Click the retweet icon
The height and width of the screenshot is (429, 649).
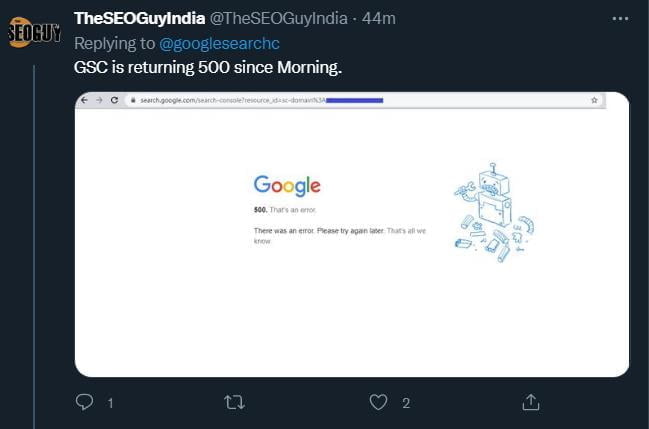(231, 402)
